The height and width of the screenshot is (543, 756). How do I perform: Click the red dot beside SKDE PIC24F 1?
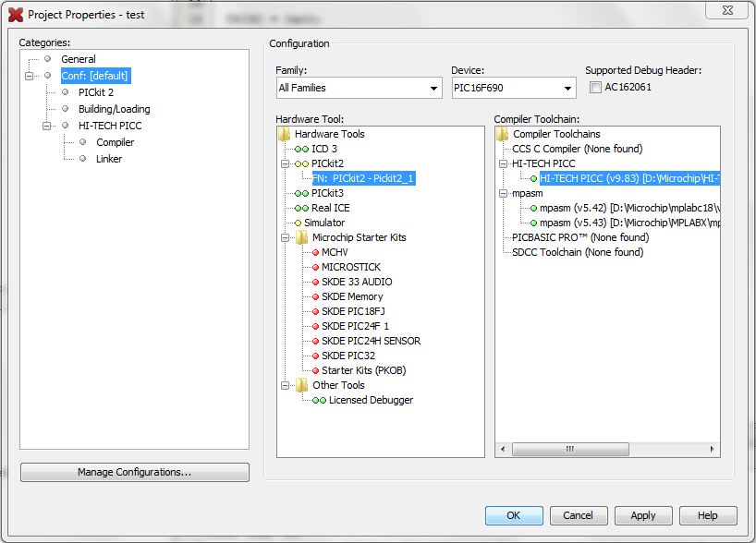315,326
